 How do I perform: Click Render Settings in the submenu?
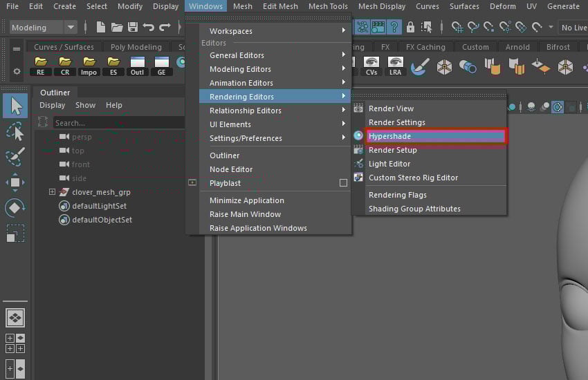tap(396, 122)
